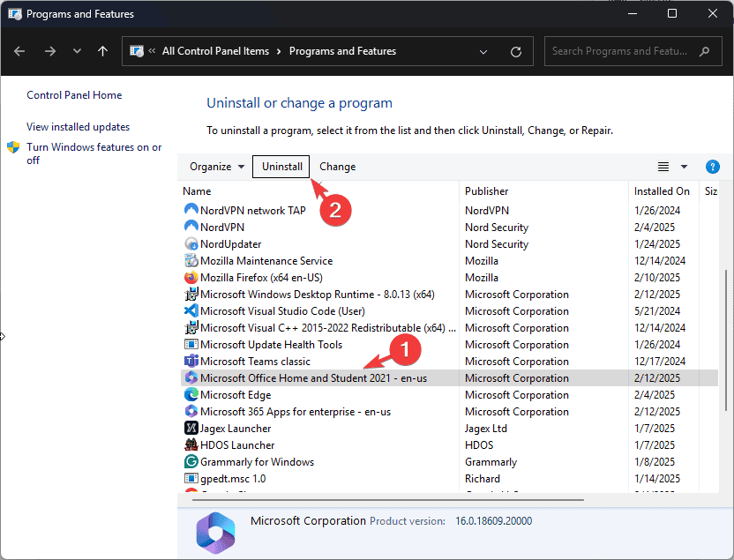Select NordUpdater entry

point(231,243)
